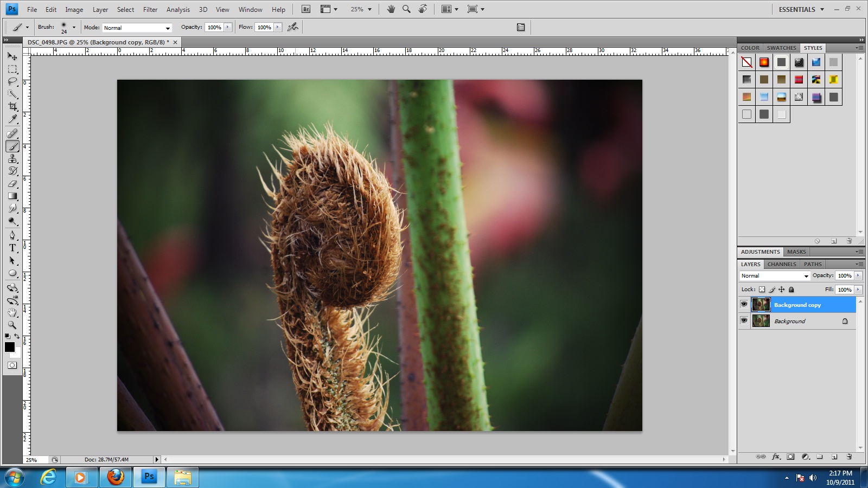The height and width of the screenshot is (488, 868).
Task: Select the History Brush tool
Action: (12, 171)
